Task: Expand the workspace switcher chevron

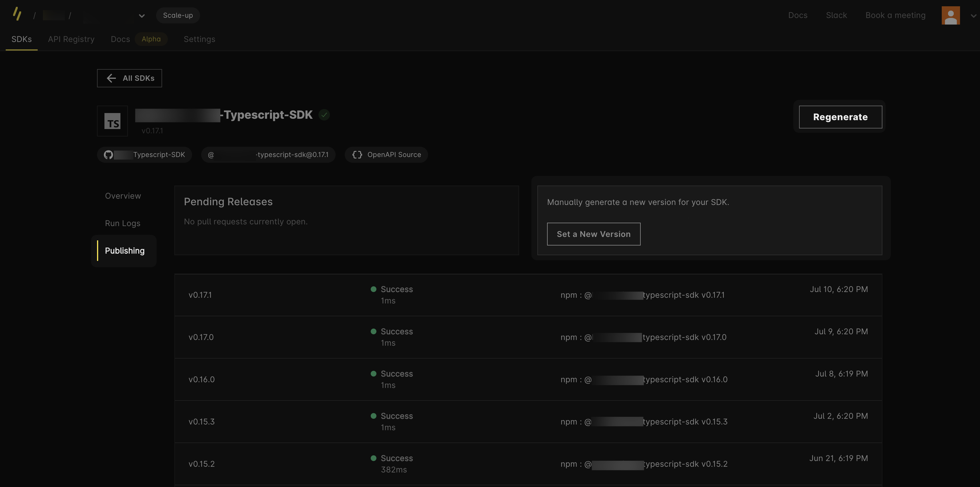Action: click(142, 16)
